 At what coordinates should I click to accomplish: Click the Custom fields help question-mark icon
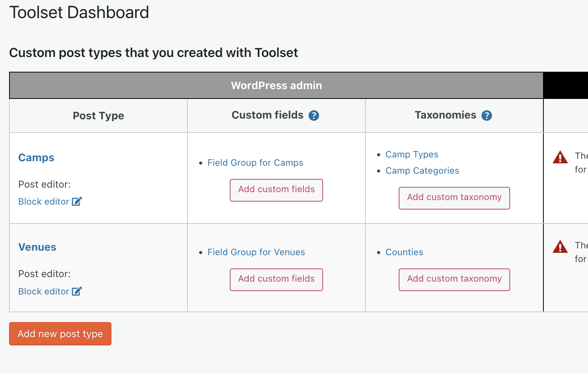[x=314, y=116]
